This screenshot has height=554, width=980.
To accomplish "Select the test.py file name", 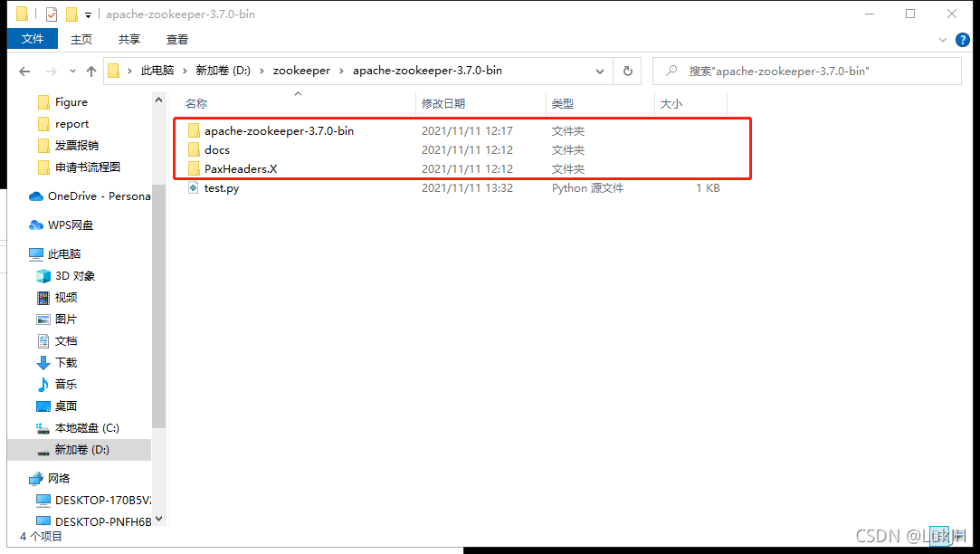I will coord(222,188).
